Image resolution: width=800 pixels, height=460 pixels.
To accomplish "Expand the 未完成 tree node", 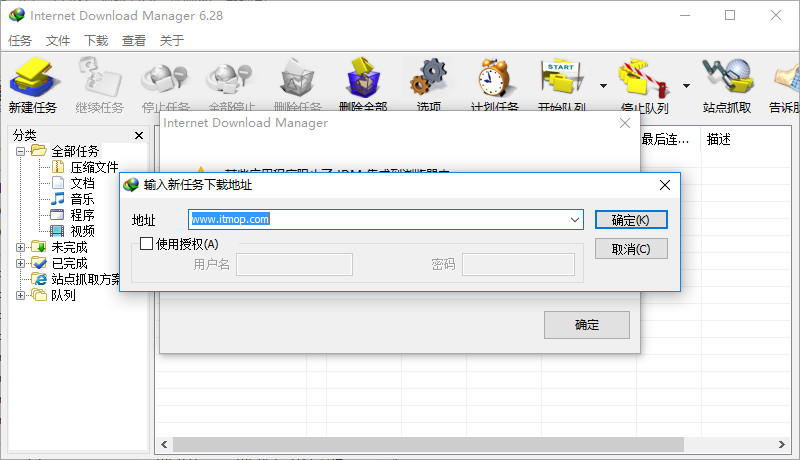I will [20, 247].
